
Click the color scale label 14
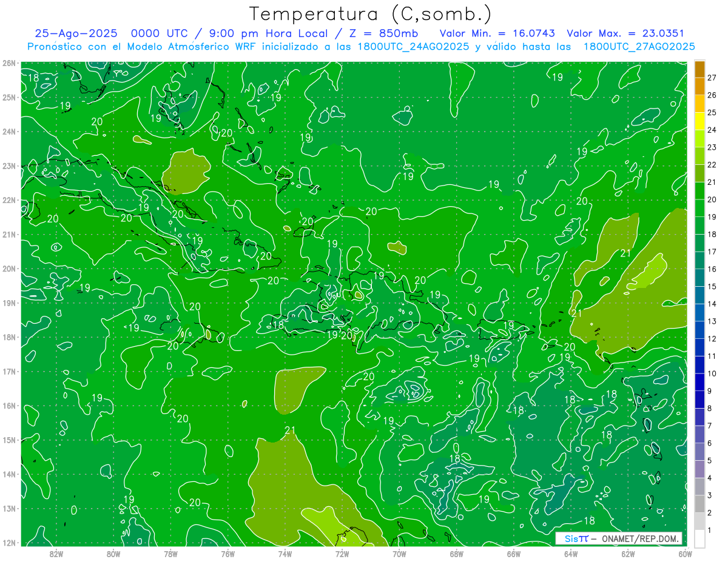point(712,304)
